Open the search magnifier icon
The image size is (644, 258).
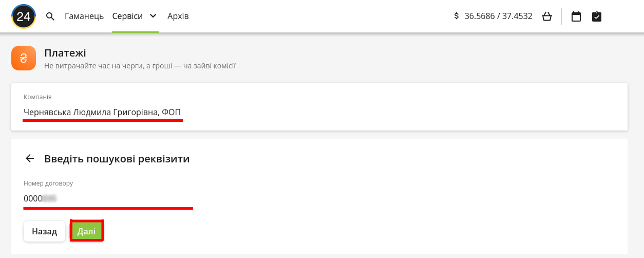tap(50, 16)
